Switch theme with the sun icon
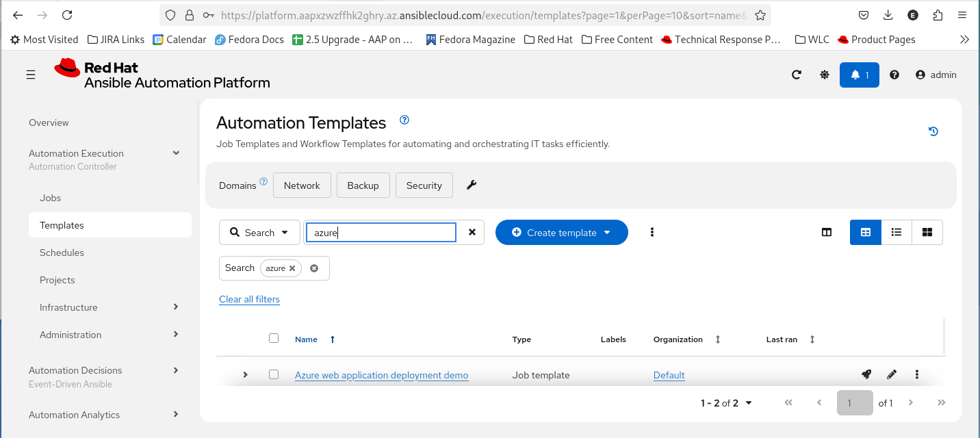Image resolution: width=980 pixels, height=438 pixels. click(825, 75)
